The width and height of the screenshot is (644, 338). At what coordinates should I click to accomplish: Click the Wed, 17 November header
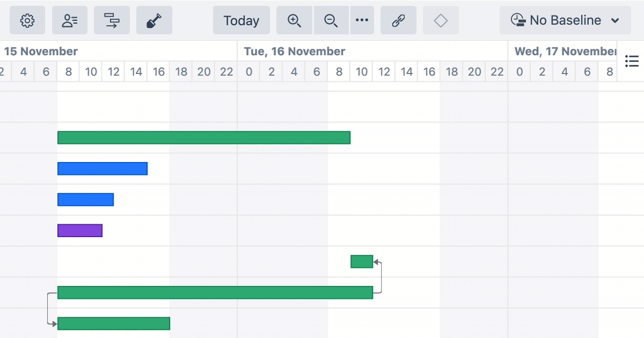(565, 52)
